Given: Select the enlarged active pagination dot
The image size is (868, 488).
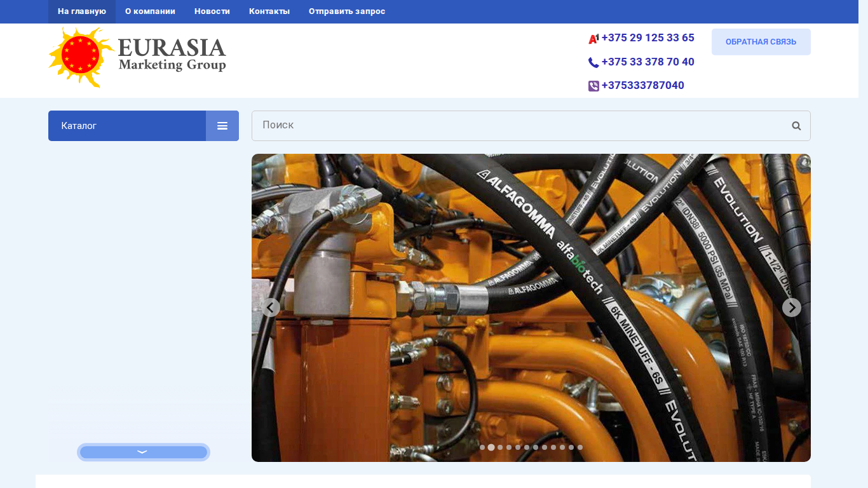Looking at the screenshot, I should click(491, 447).
